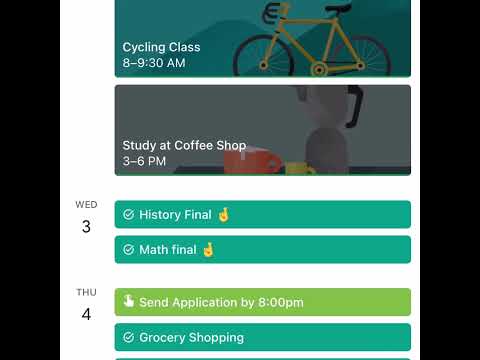This screenshot has height=360, width=480.
Task: Open the partially visible task below Grocery Shopping
Action: click(263, 359)
